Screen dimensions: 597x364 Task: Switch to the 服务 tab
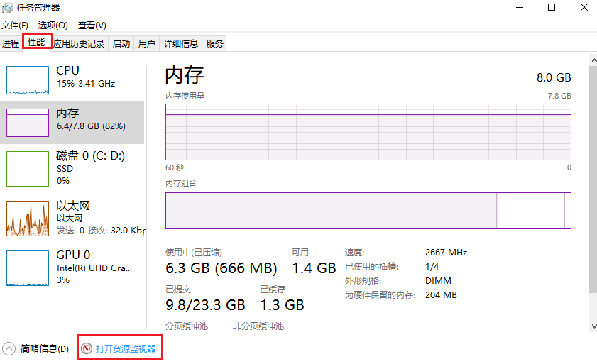tap(214, 43)
